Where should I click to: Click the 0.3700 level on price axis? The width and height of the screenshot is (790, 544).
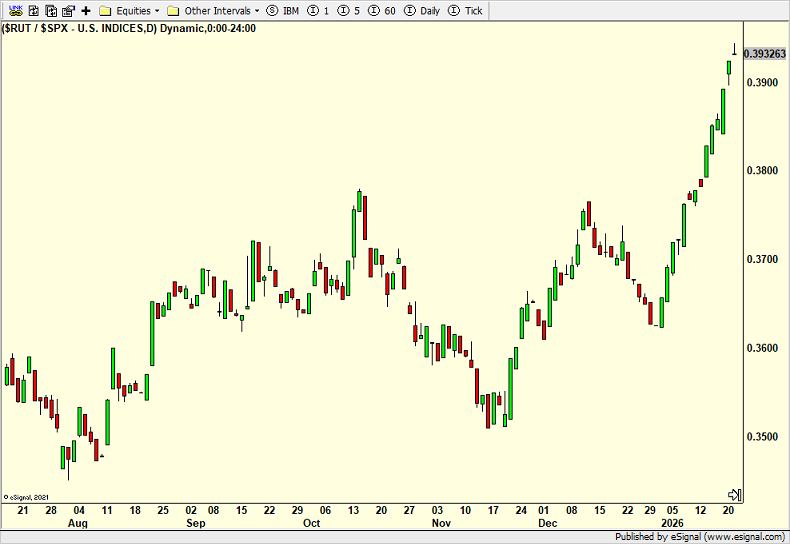[x=764, y=260]
